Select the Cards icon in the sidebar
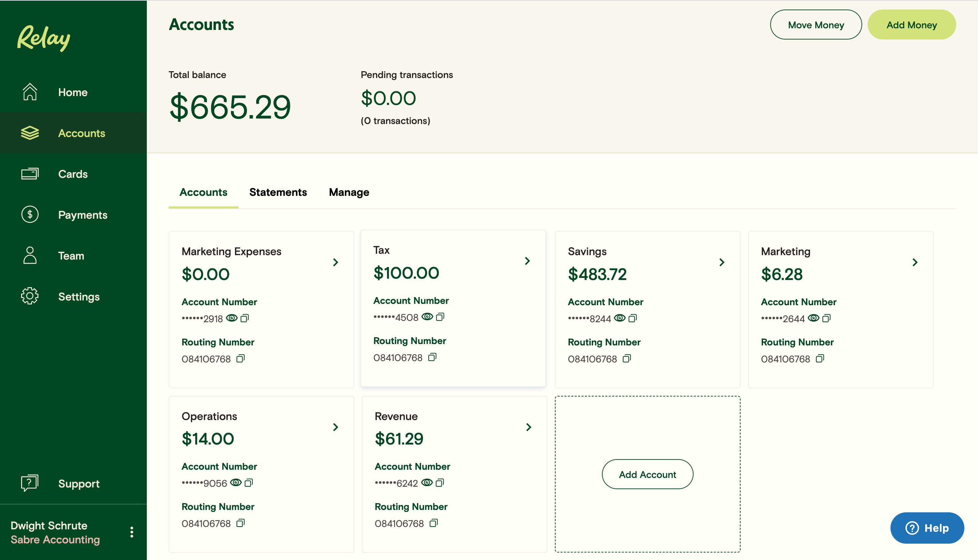The width and height of the screenshot is (978, 560). point(30,174)
